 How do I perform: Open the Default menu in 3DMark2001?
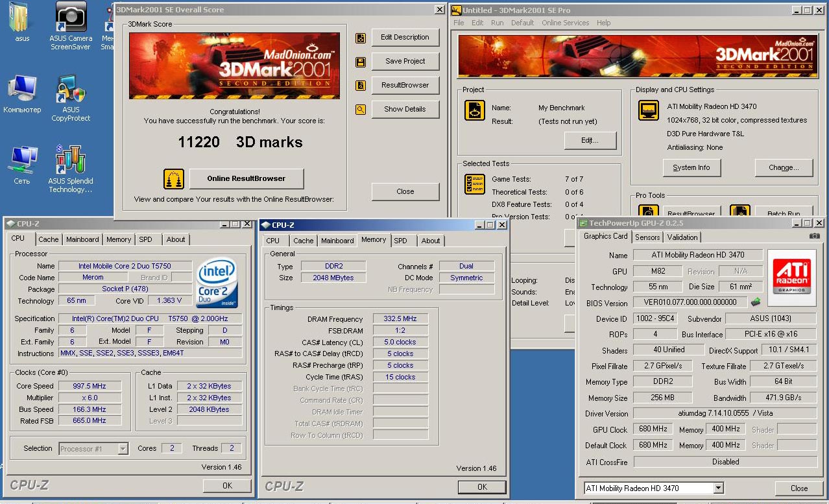[522, 23]
